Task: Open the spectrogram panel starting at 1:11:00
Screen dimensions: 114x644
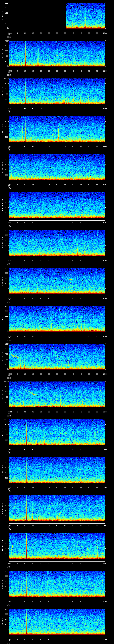Action: coord(57,91)
